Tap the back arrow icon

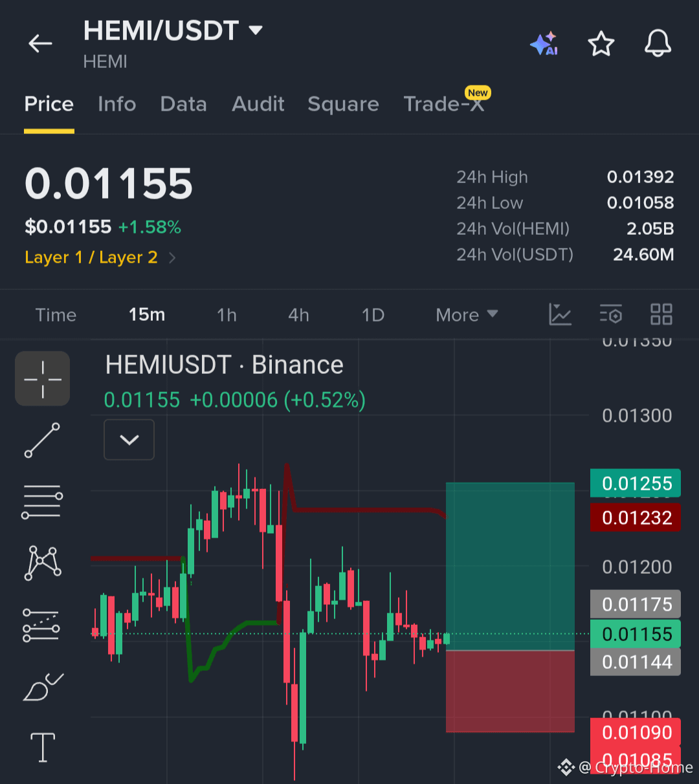click(40, 43)
